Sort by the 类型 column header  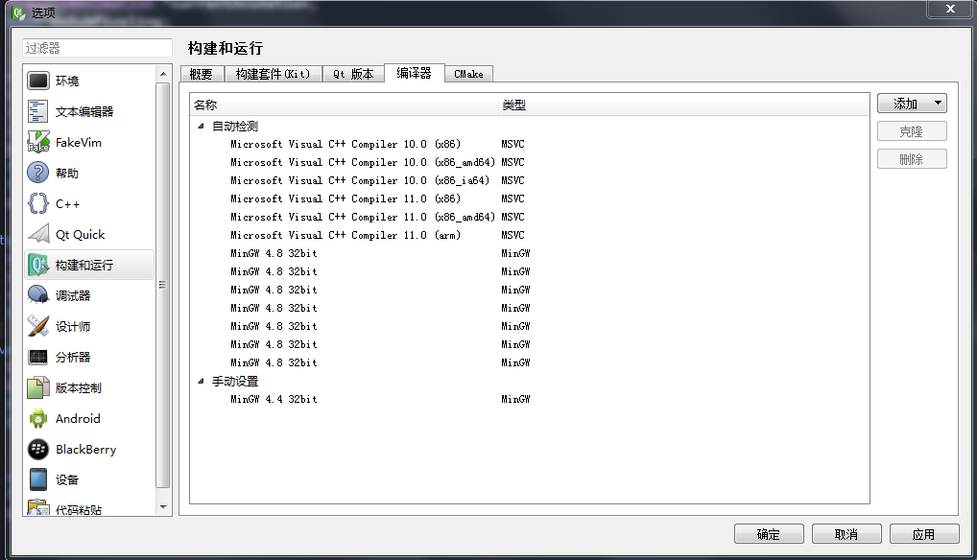(x=684, y=105)
